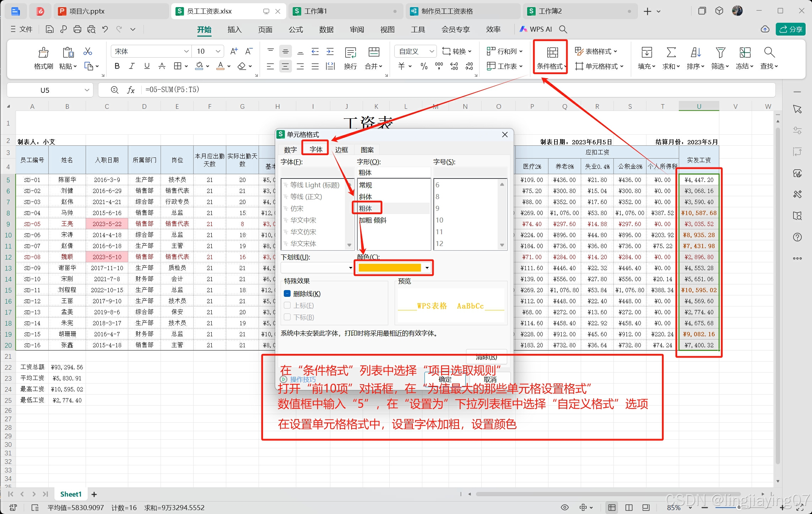Click the Bold B icon in ribbon

[117, 66]
